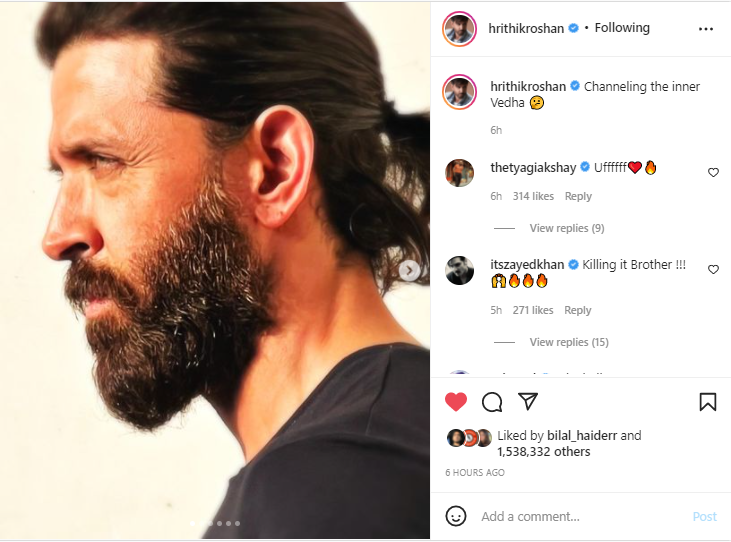Like thetyagiakshay's comment with its heart
The height and width of the screenshot is (542, 731).
pyautogui.click(x=713, y=173)
